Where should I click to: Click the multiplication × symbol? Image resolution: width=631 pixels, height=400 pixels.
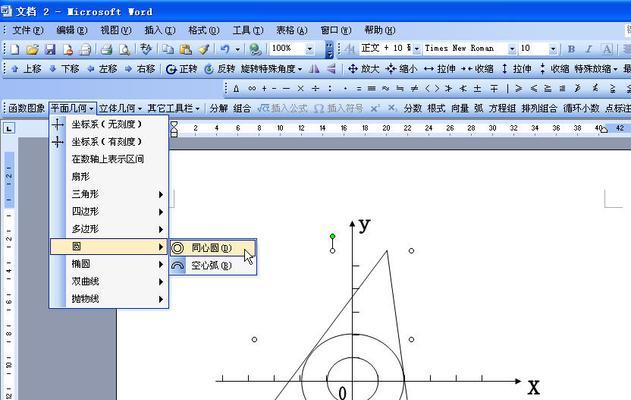(300, 89)
